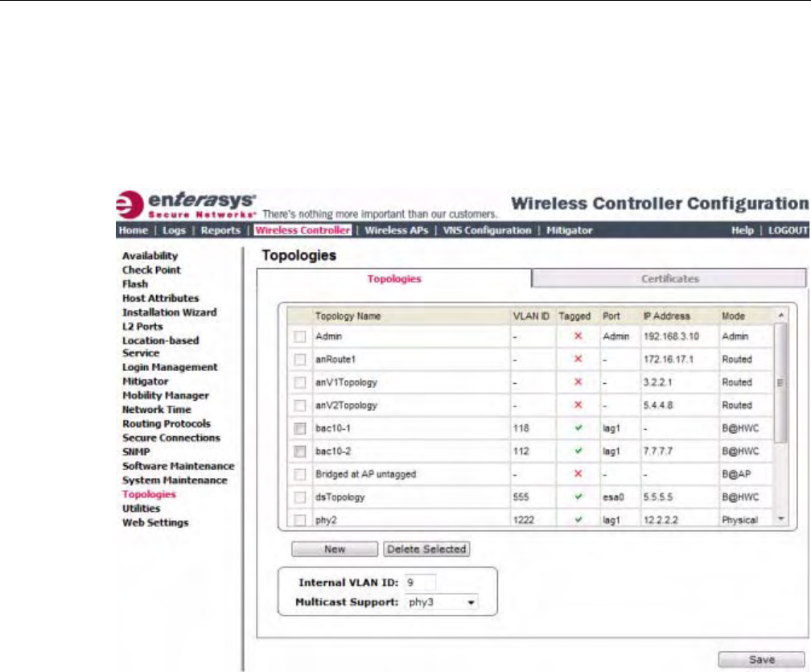Open Mitigator in the top navigation bar
This screenshot has height=672, width=811.
tap(570, 230)
